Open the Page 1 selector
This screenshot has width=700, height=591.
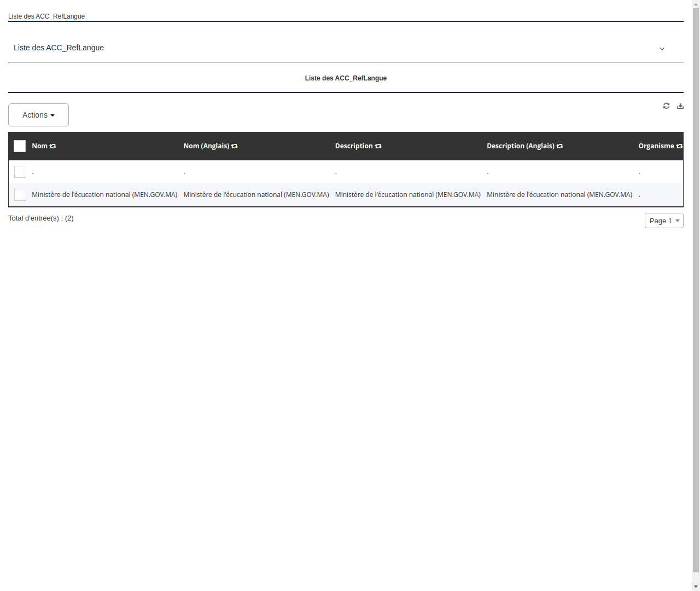pyautogui.click(x=663, y=221)
